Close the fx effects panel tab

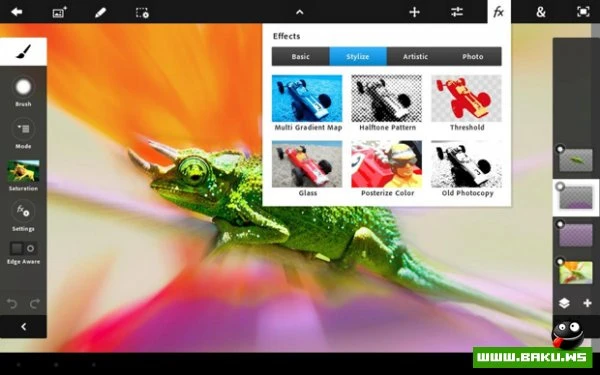click(499, 12)
